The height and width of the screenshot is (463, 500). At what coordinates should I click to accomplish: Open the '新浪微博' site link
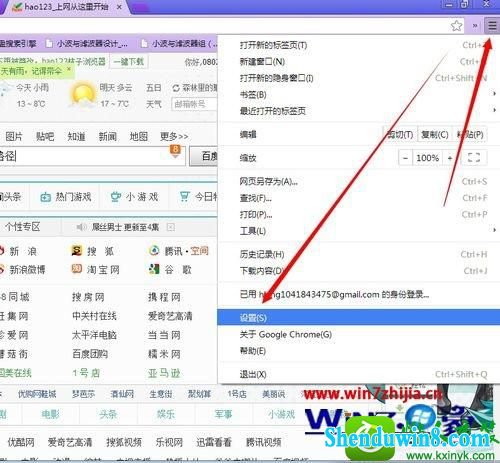coord(27,269)
